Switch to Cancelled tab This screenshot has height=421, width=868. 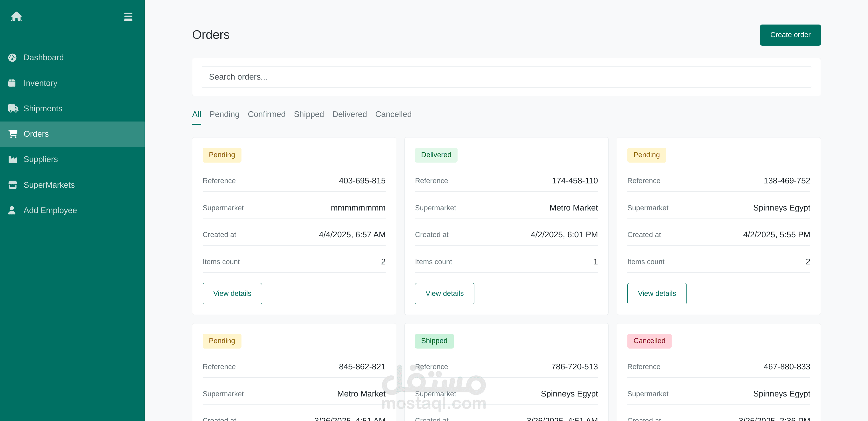(x=393, y=114)
